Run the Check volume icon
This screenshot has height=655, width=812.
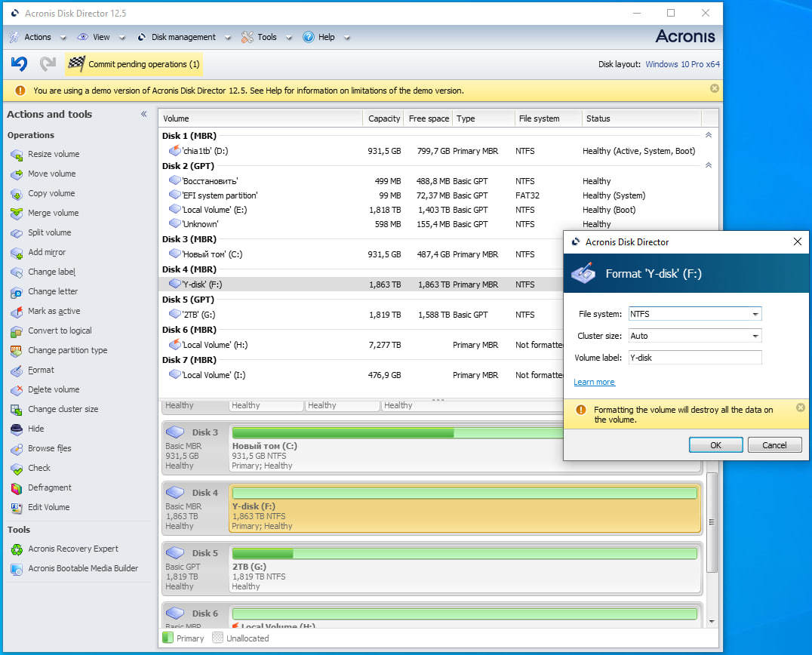[x=17, y=469]
